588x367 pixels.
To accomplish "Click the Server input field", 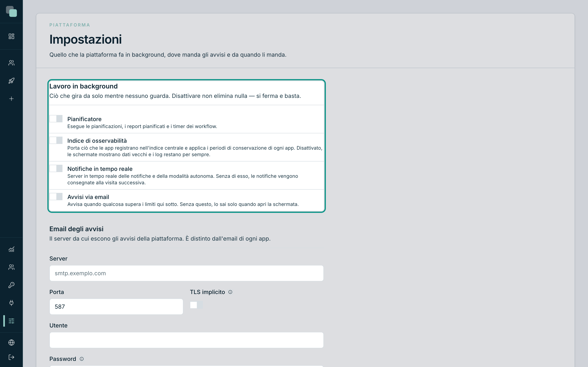I will point(186,273).
